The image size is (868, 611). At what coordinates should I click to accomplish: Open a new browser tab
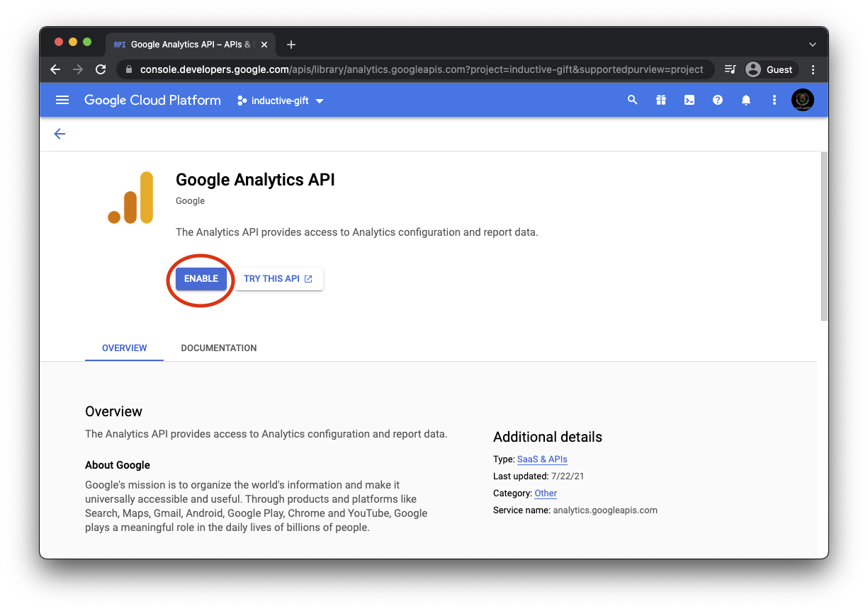click(291, 45)
